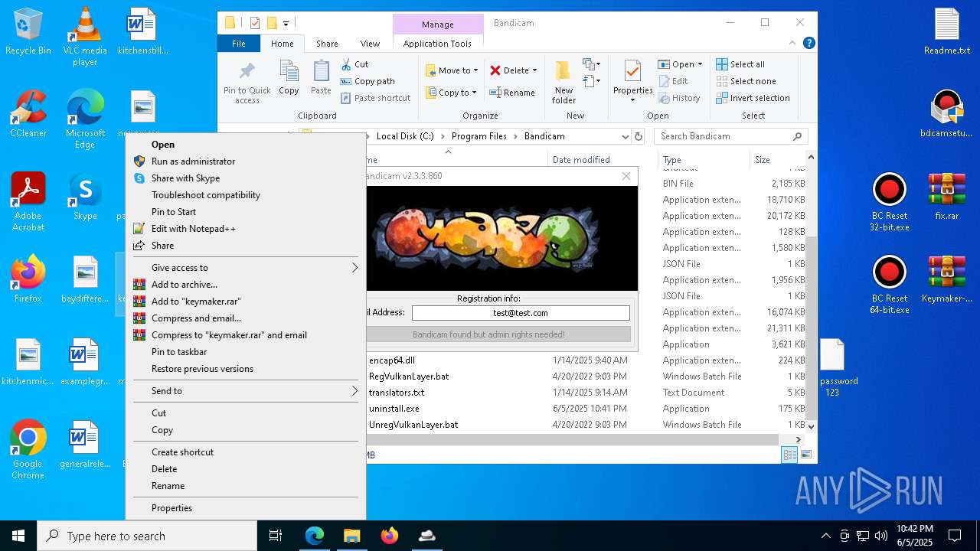
Task: Click Bandicam in the address breadcrumb
Action: coord(544,136)
